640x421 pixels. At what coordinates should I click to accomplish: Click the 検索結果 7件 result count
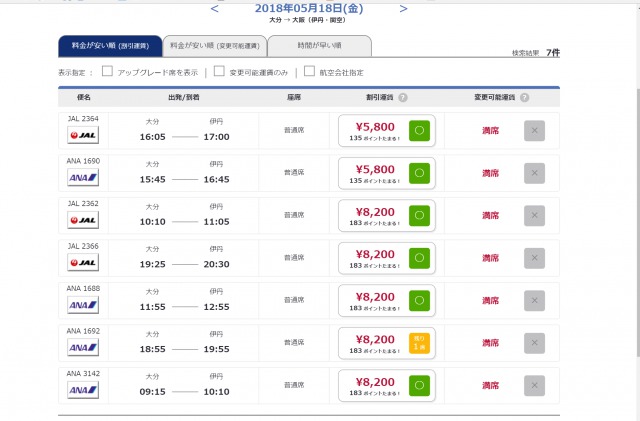point(536,53)
